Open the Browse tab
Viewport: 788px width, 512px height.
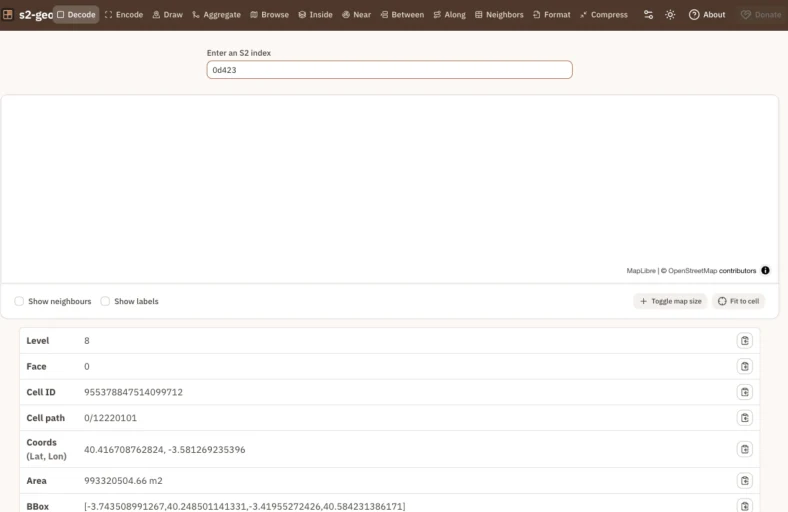[x=269, y=15]
